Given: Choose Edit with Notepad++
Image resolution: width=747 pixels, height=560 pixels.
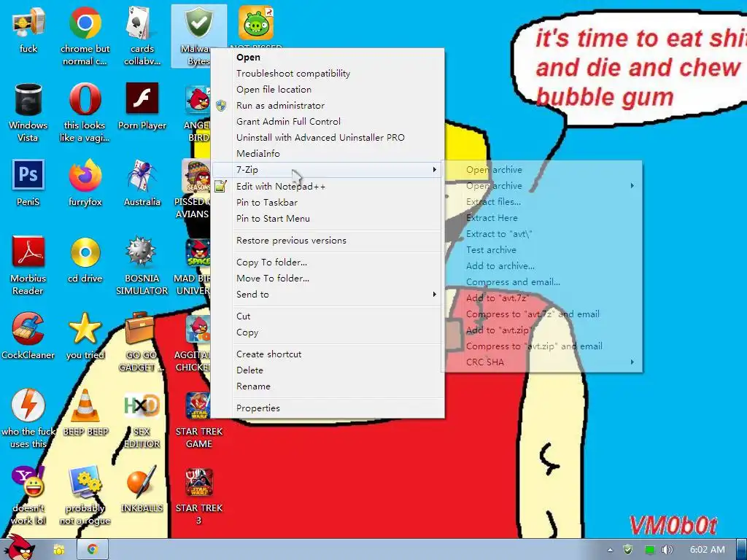Looking at the screenshot, I should [x=328, y=187].
